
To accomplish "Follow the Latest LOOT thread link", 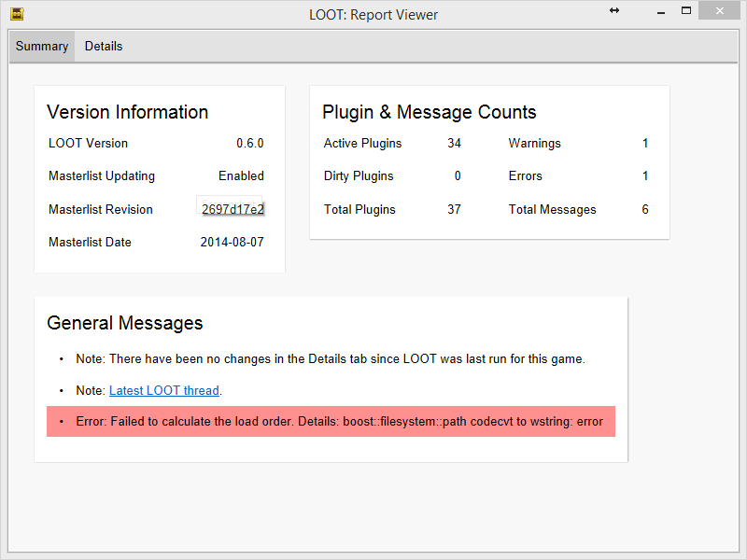I will [x=164, y=390].
